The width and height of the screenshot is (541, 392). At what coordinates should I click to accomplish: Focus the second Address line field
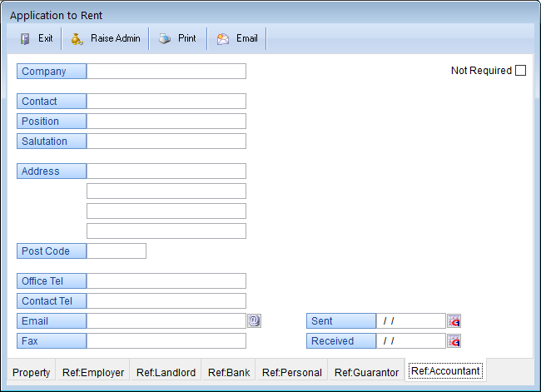pos(166,191)
